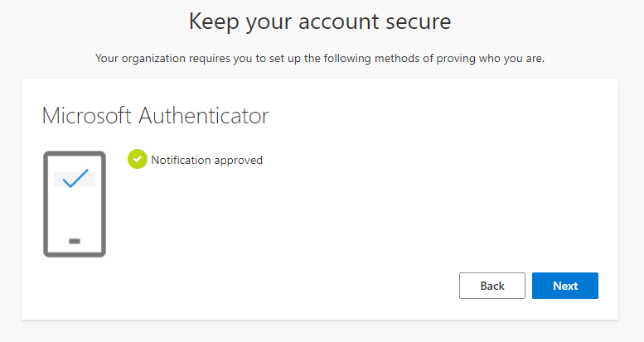Click the word "Microsoft" in the card heading

(87, 116)
